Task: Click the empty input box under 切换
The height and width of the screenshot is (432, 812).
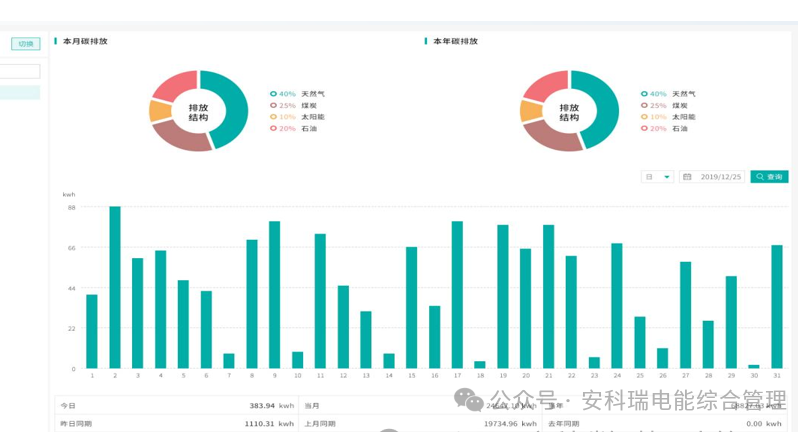Action: point(20,71)
